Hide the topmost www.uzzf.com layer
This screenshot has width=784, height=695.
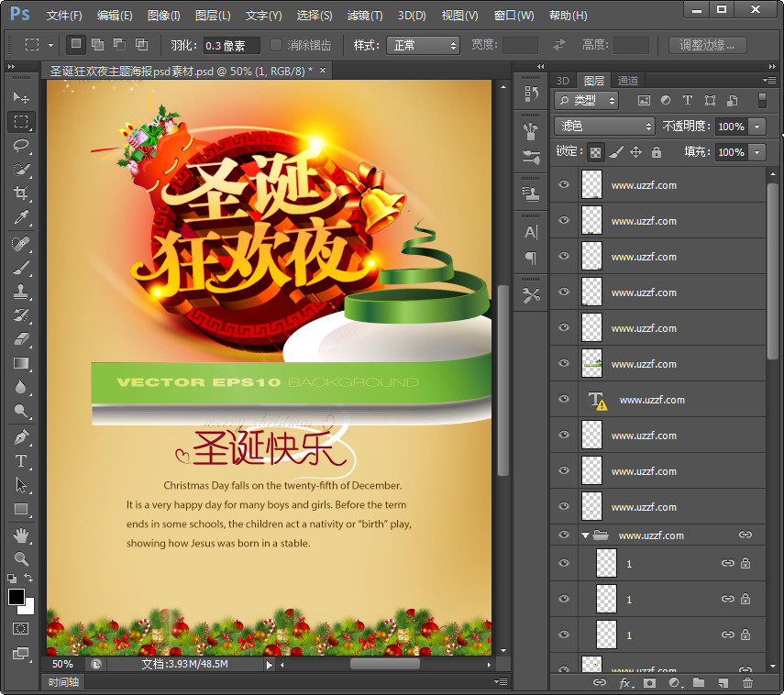pos(564,184)
